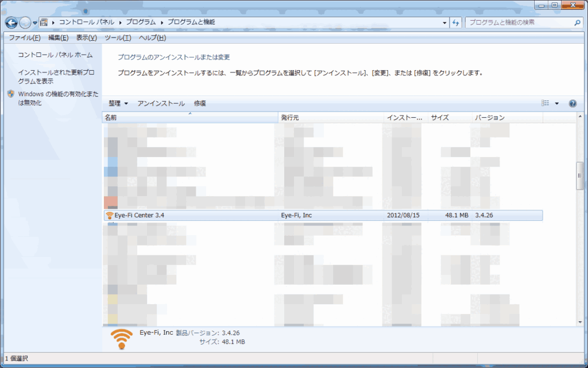
Task: Open the ファイル(F) menu
Action: coord(25,38)
